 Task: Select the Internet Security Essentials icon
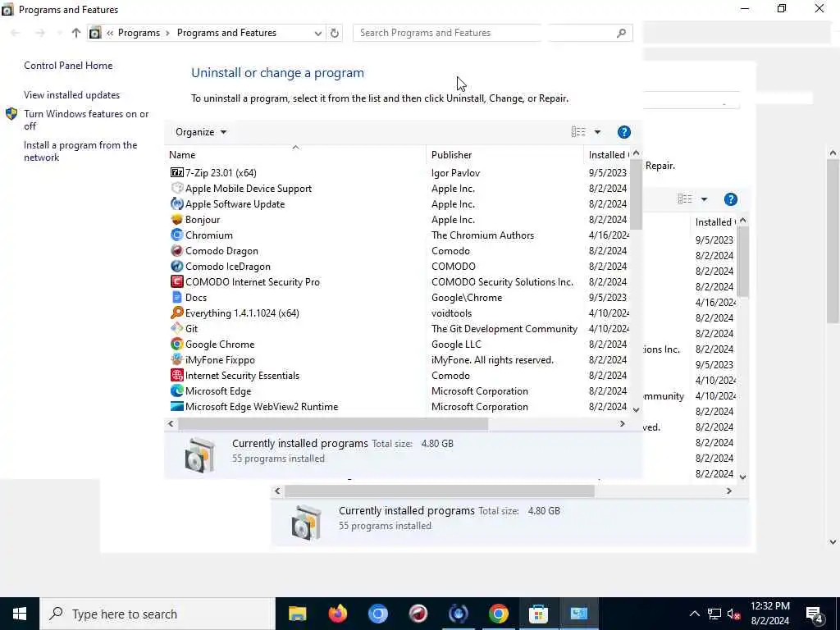[177, 375]
